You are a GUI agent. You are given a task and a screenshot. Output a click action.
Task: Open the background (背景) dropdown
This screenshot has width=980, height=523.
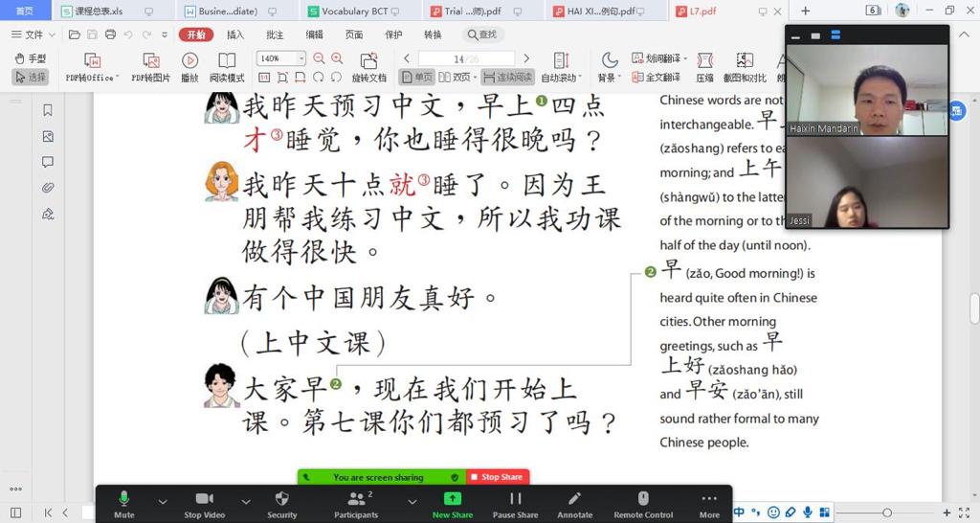(x=610, y=68)
